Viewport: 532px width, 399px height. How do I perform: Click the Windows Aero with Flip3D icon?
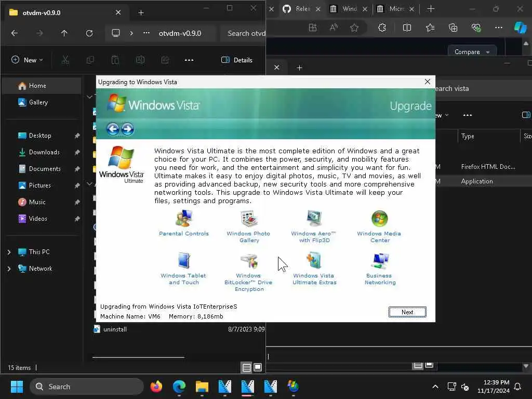[x=314, y=218]
